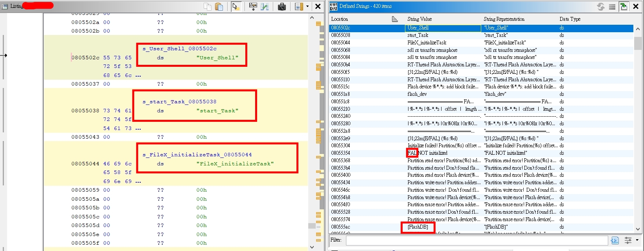Take a snapshot with the camera icon

(x=282, y=6)
